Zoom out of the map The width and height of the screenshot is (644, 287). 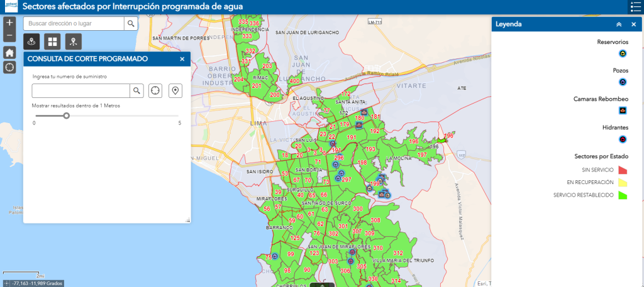tap(9, 35)
